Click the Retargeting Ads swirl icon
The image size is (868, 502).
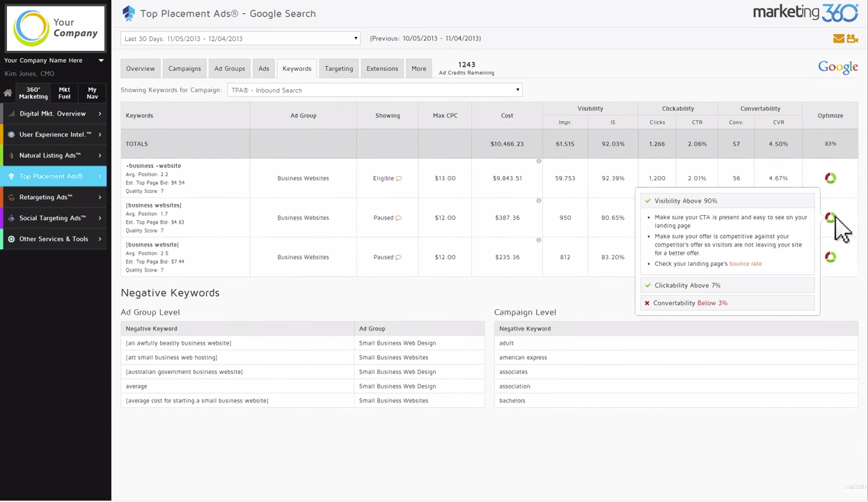pos(10,197)
